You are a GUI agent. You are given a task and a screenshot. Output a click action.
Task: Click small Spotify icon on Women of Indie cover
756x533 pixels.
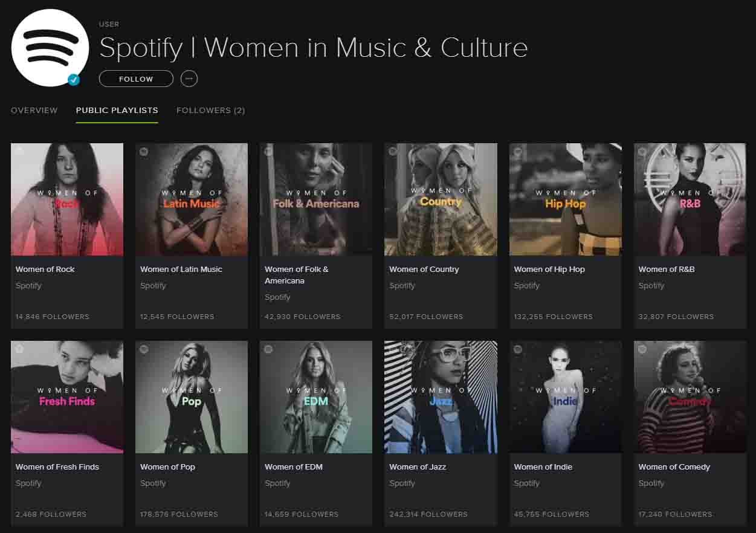click(x=517, y=349)
